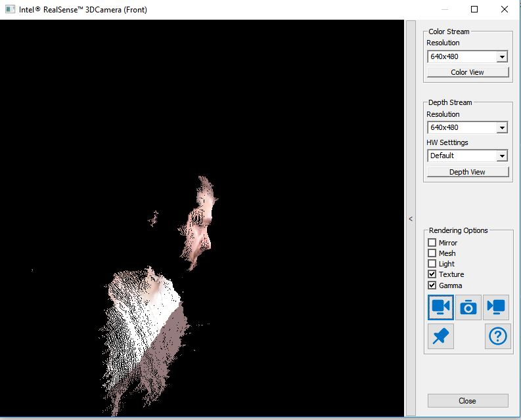Maximize the RealSense camera window
This screenshot has height=420, width=521.
pyautogui.click(x=474, y=9)
